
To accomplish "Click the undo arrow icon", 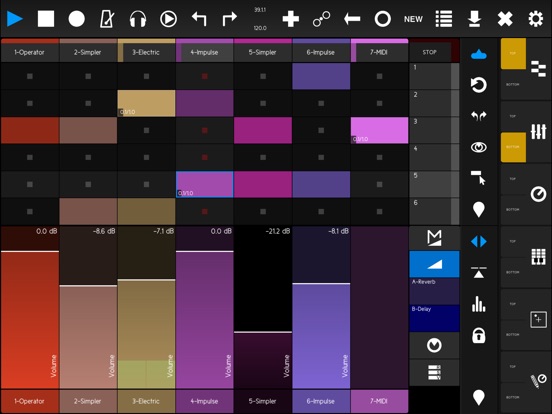I will coord(199,19).
